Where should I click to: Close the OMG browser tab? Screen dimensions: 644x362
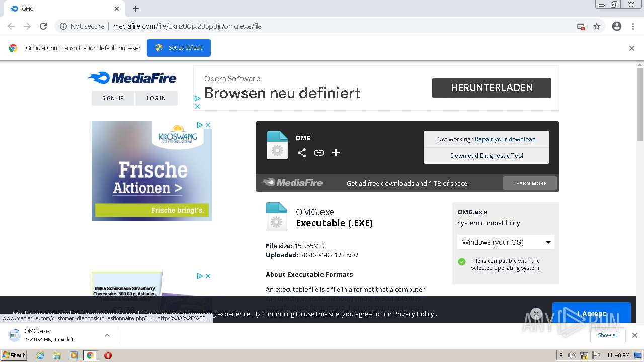tap(117, 9)
